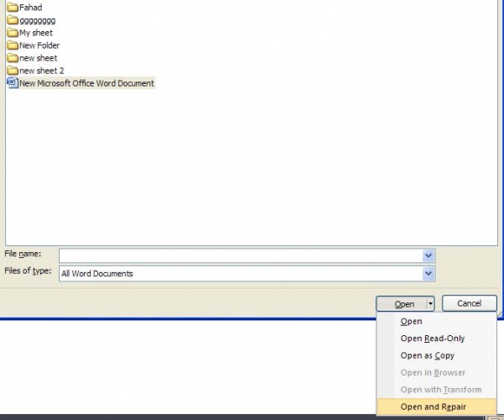Click the Word document file icon
Image resolution: width=504 pixels, height=420 pixels.
(13, 83)
